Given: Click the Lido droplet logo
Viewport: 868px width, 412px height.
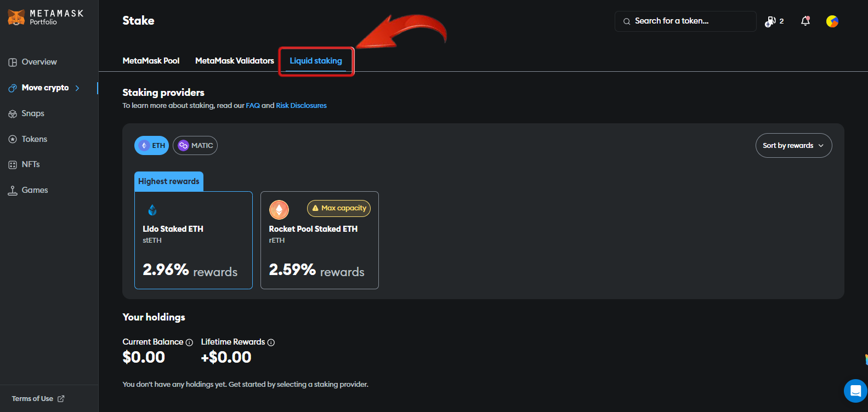Looking at the screenshot, I should (x=152, y=210).
